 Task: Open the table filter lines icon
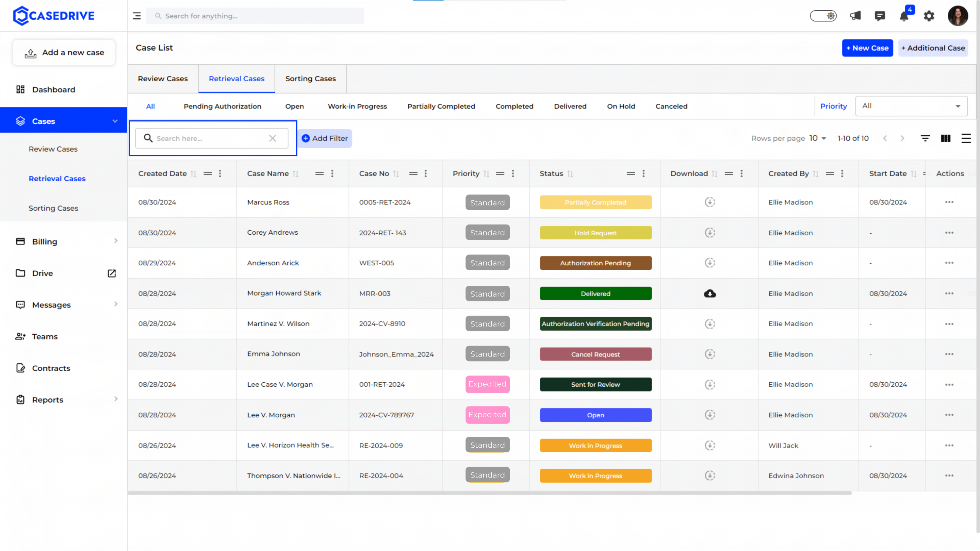(925, 138)
